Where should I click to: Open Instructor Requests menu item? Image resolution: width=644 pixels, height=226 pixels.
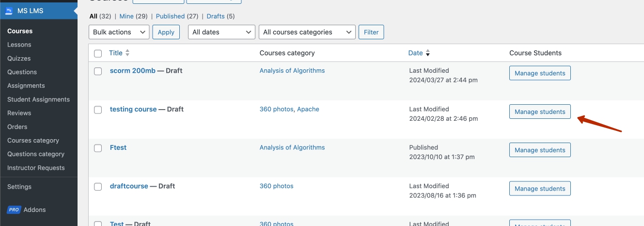click(36, 168)
